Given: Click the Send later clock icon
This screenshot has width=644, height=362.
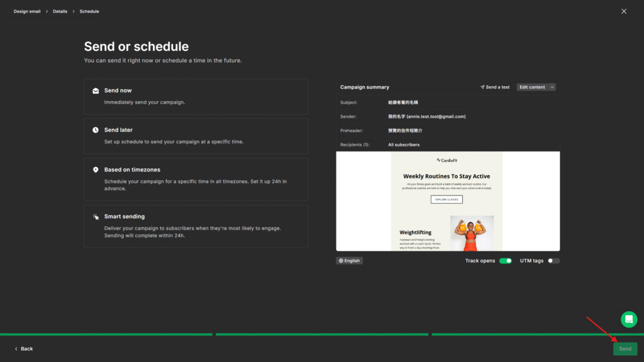Looking at the screenshot, I should (x=96, y=130).
